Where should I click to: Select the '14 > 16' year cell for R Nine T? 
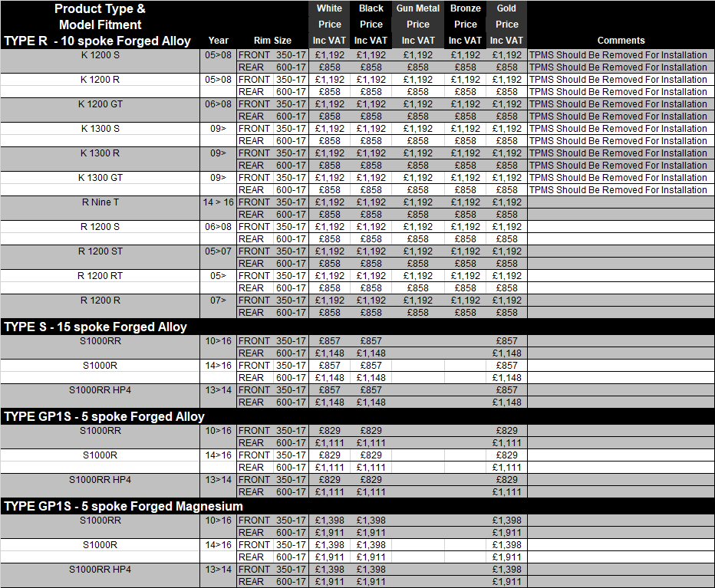(218, 202)
